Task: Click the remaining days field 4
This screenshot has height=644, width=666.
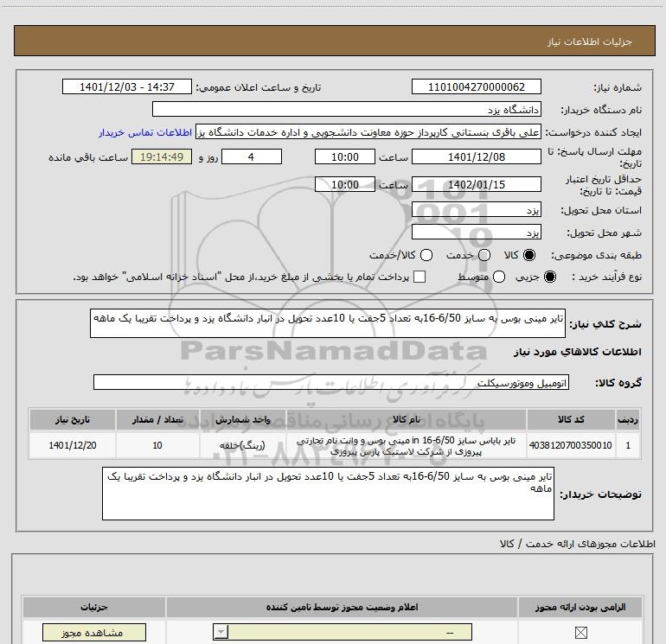Action: (x=252, y=156)
